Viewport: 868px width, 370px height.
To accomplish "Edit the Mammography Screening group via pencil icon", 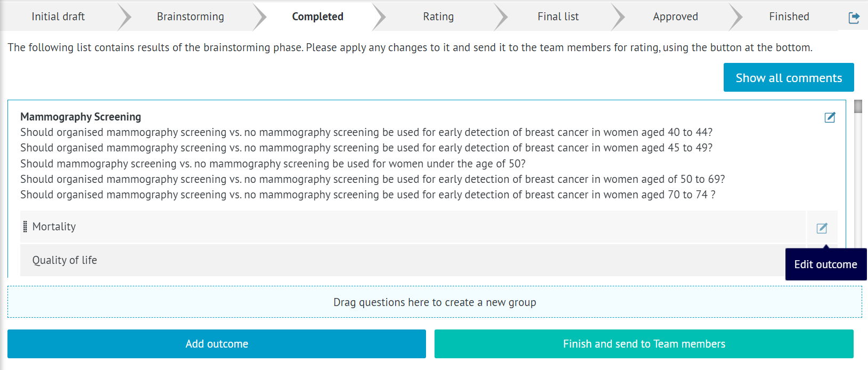I will tap(830, 118).
